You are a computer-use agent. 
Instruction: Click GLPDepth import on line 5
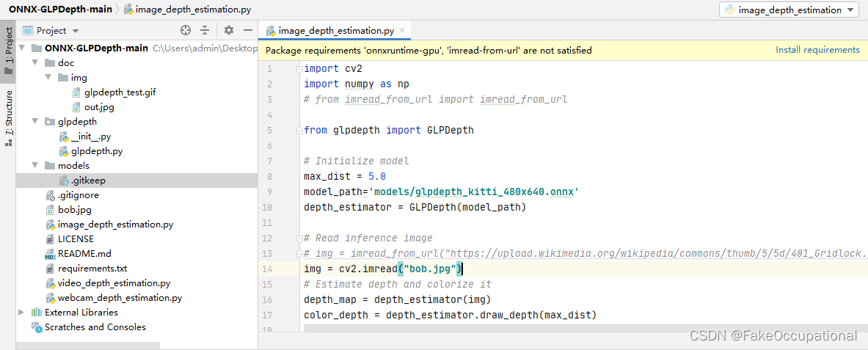pyautogui.click(x=450, y=131)
